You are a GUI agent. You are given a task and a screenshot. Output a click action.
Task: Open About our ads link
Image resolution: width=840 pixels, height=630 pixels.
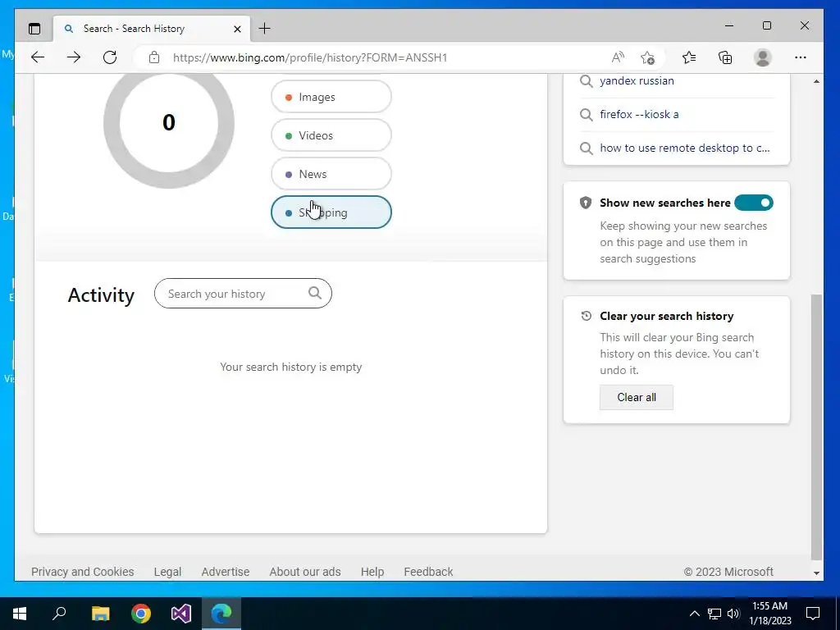(305, 572)
